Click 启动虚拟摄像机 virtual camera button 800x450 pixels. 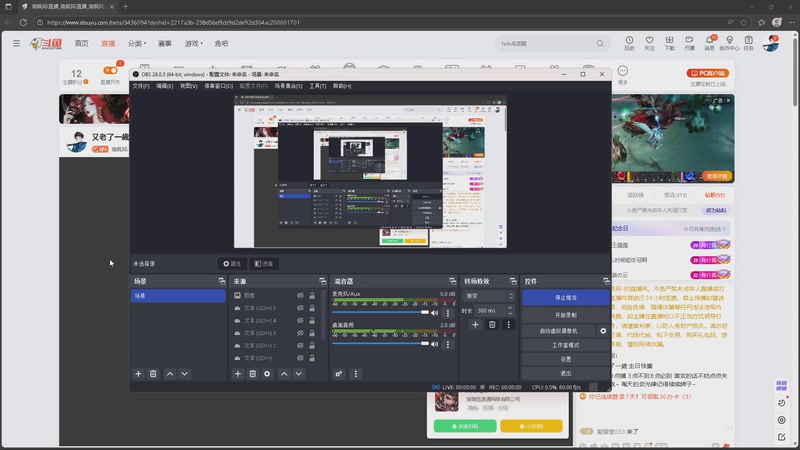click(559, 331)
